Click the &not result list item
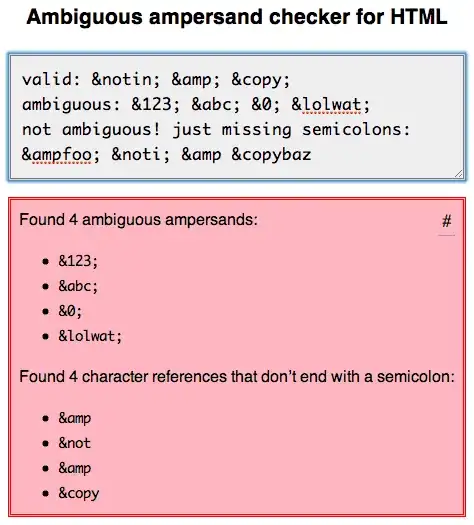This screenshot has width=474, height=525. [75, 443]
